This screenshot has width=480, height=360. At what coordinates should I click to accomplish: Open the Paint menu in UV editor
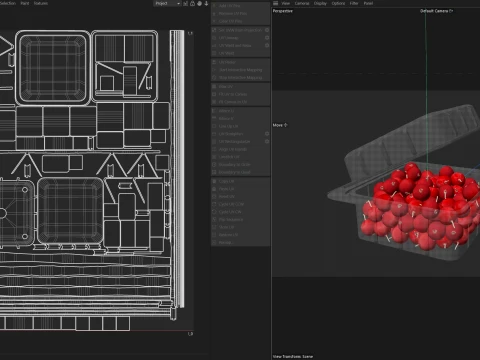point(25,3)
